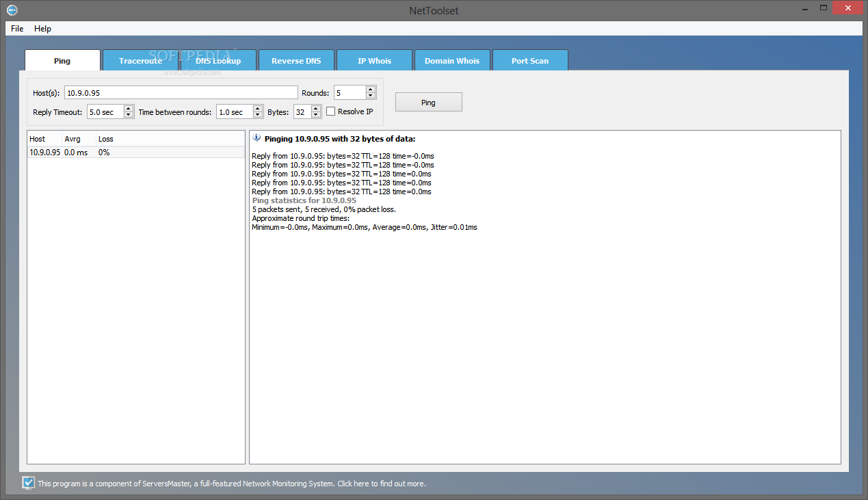Image resolution: width=868 pixels, height=500 pixels.
Task: Increase Reply Timeout with up arrow
Action: 129,109
